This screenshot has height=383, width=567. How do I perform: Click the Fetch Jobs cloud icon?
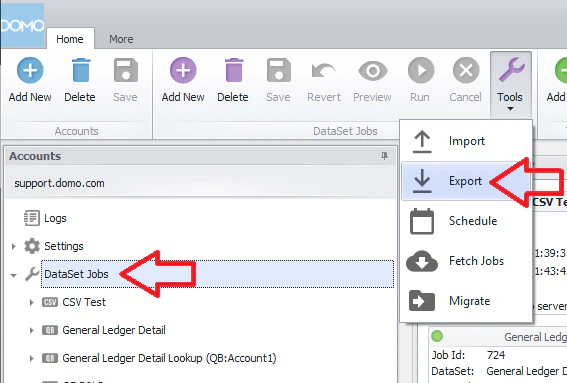pos(422,261)
